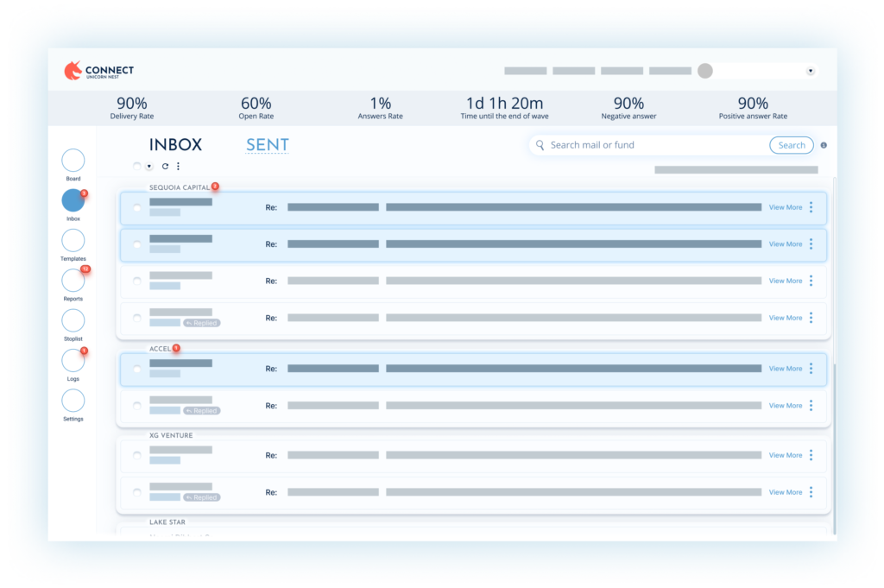Open the toolbar more-options dots under INBOX
884x588 pixels.
[x=178, y=167]
